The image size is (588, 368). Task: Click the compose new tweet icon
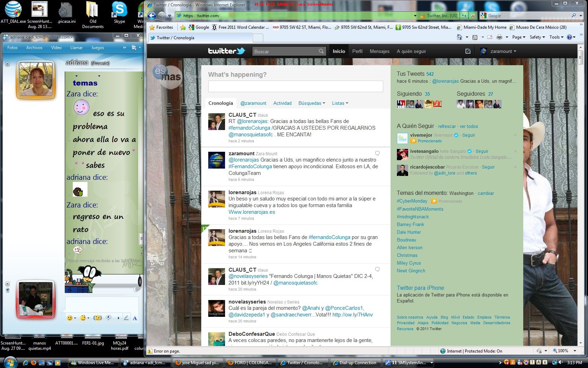(x=468, y=51)
